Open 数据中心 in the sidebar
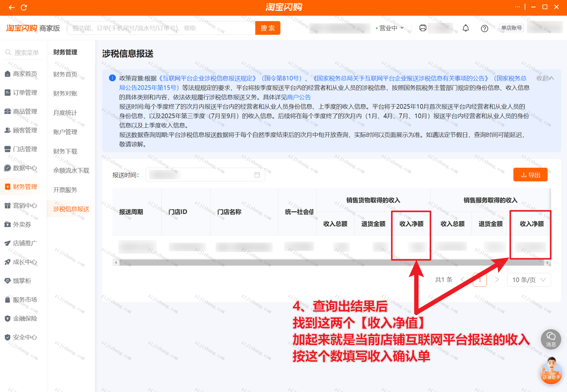The height and width of the screenshot is (392, 567). point(21,168)
